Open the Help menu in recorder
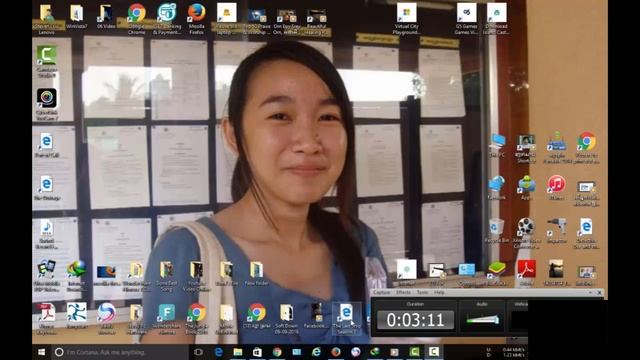Viewport: 640px width, 360px height. click(x=439, y=293)
